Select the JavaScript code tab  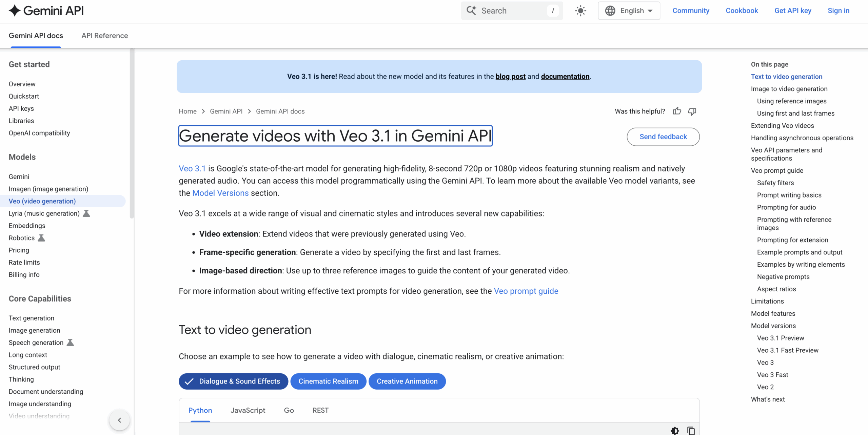pyautogui.click(x=248, y=410)
